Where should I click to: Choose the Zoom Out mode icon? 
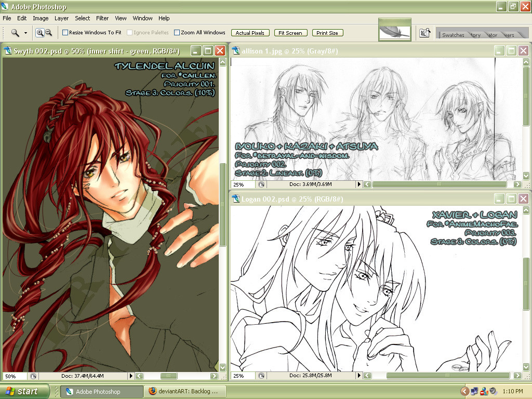tap(48, 33)
